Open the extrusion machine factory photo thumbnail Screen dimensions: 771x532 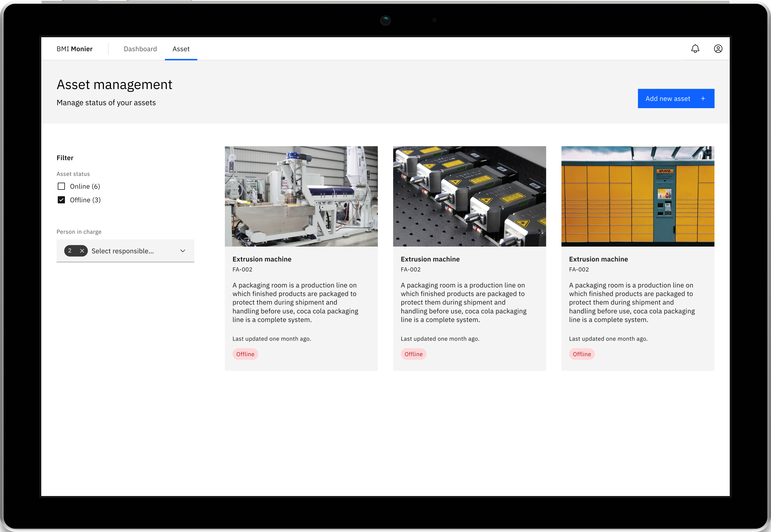tap(301, 196)
